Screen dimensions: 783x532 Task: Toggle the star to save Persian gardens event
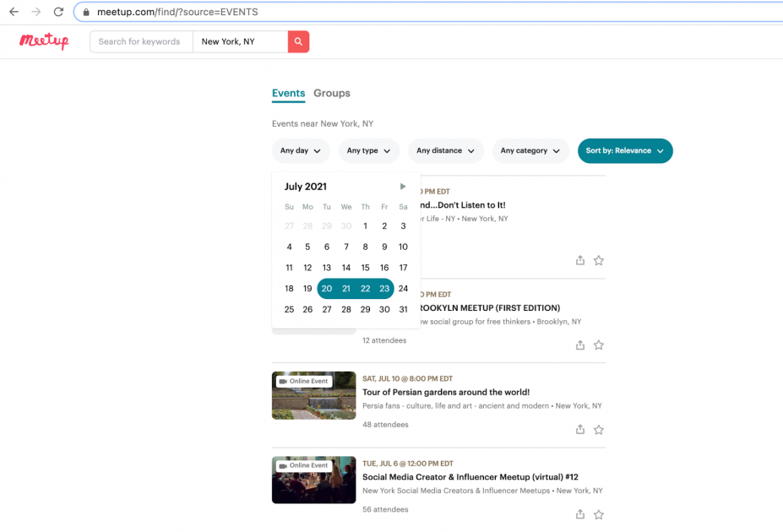tap(599, 429)
